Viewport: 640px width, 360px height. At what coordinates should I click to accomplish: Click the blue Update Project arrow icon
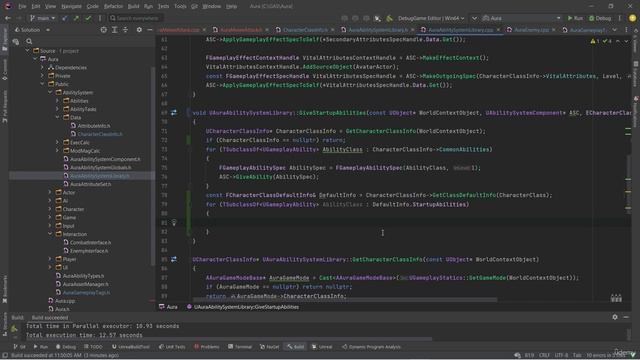(64, 18)
